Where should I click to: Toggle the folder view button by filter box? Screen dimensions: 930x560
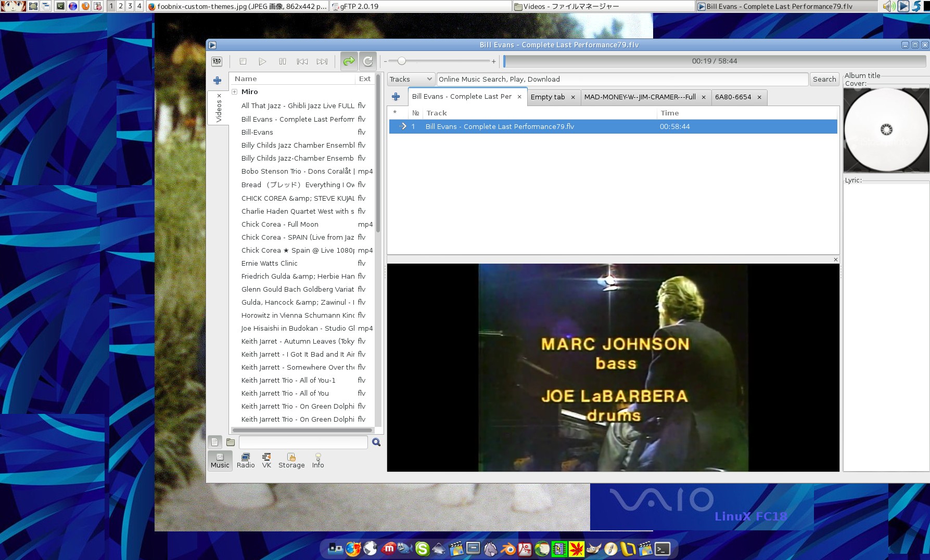coord(231,442)
